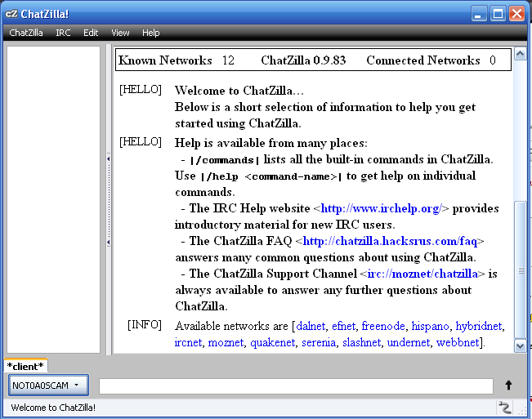
Task: Connect to the ircnet network
Action: (188, 342)
